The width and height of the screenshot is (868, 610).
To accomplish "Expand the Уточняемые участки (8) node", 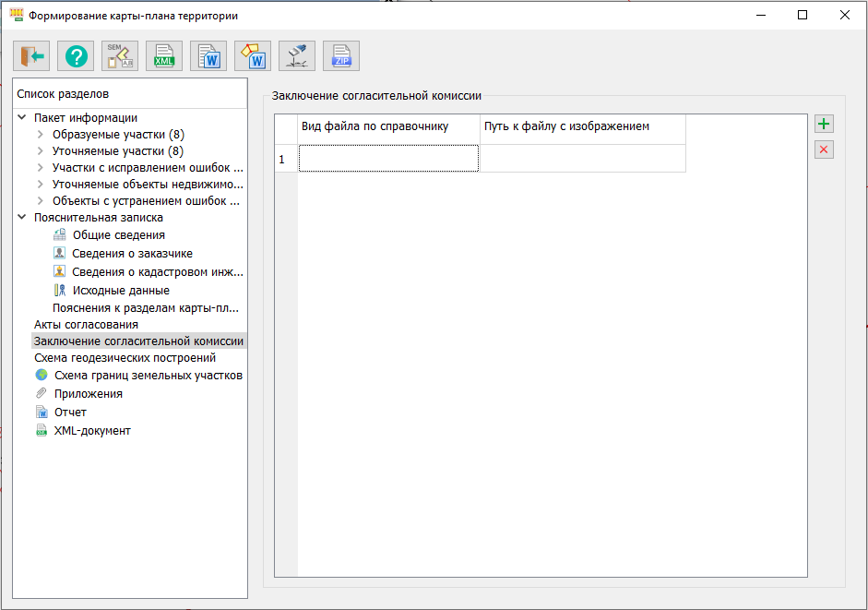I will pyautogui.click(x=41, y=151).
